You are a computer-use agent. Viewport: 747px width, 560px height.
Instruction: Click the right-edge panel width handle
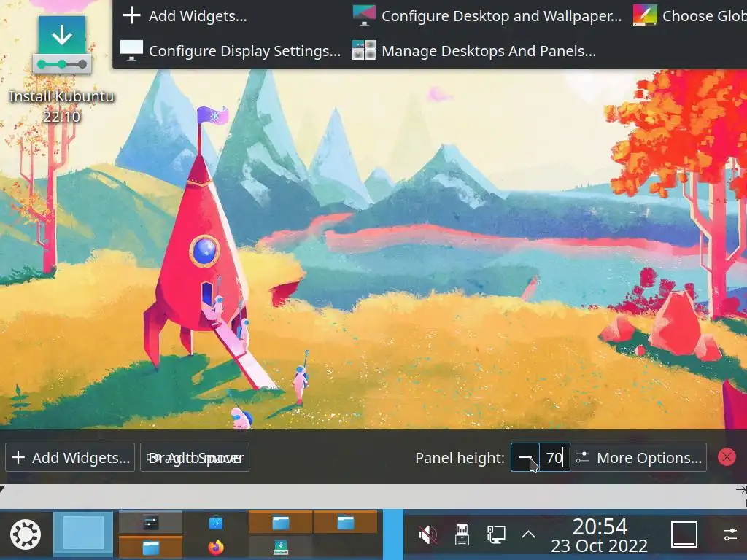tap(741, 489)
